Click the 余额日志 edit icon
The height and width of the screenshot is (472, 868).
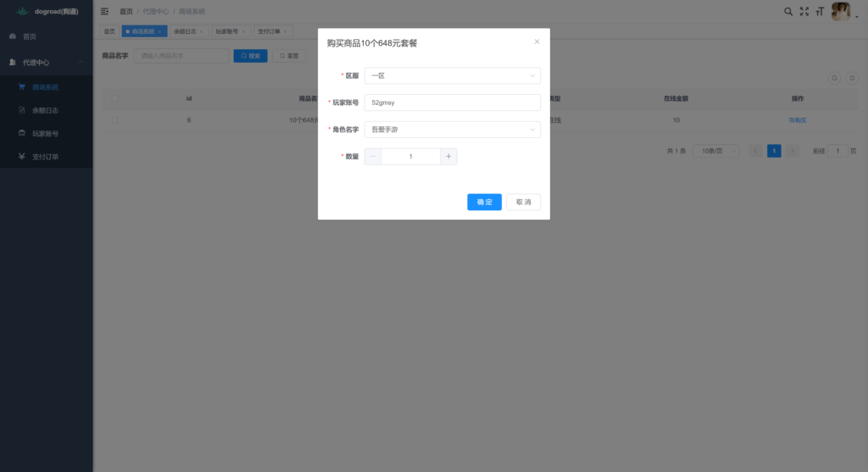coord(21,110)
